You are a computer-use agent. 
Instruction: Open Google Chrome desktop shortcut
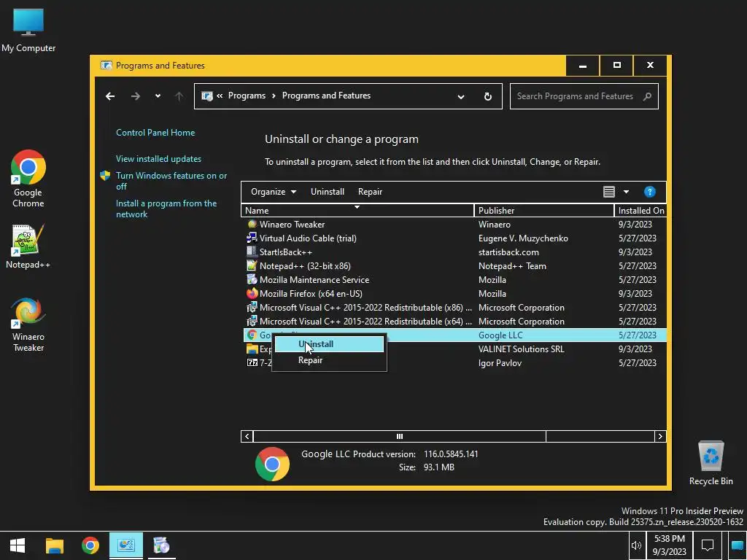point(28,179)
